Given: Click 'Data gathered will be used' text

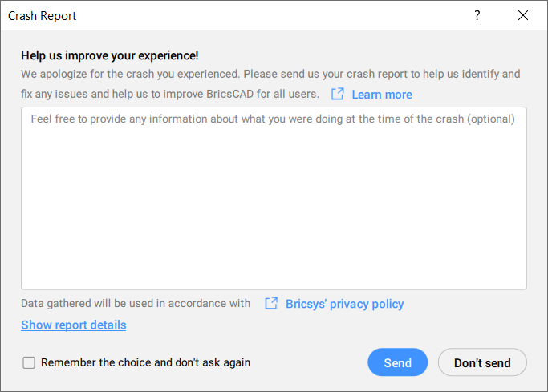Looking at the screenshot, I should [x=136, y=304].
